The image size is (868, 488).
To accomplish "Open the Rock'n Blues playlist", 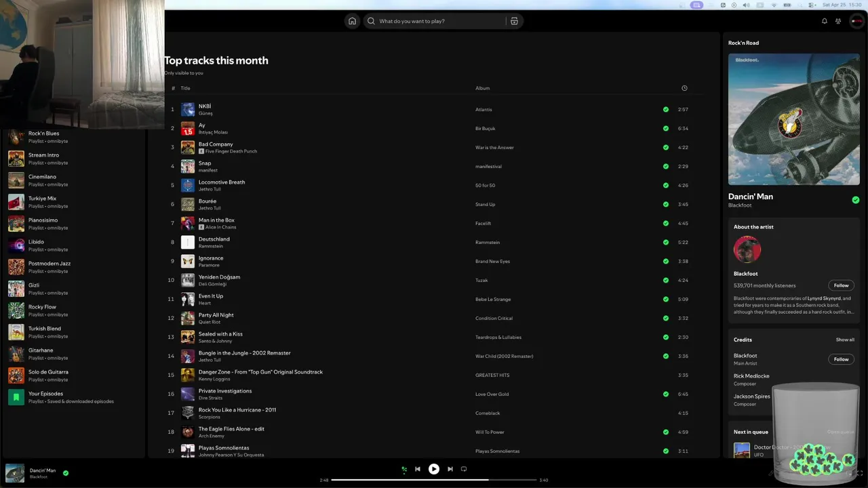I will tap(73, 137).
